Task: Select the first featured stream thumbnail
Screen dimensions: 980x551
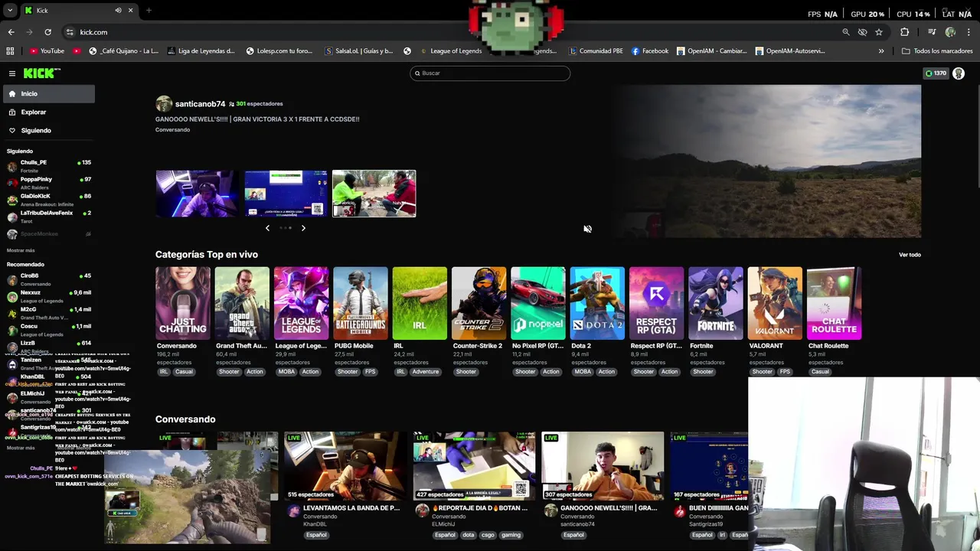Action: pyautogui.click(x=197, y=194)
